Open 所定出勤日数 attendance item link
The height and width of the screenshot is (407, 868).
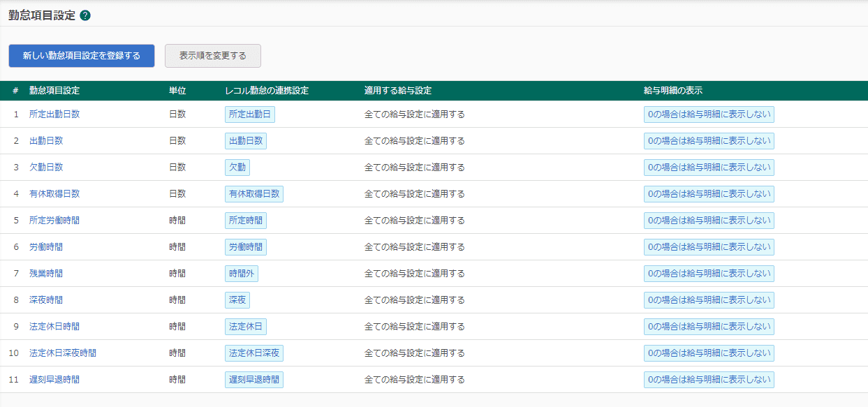54,114
